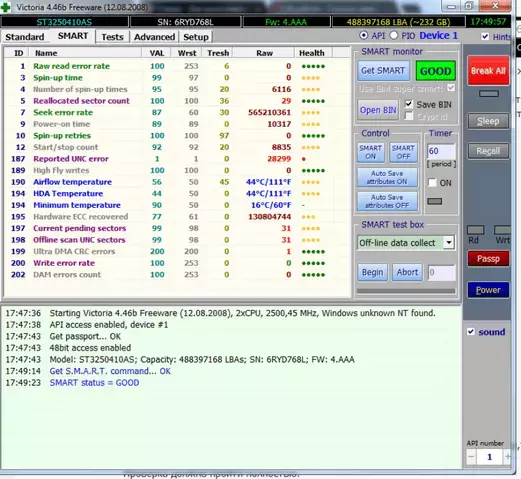Click the Recall button
Screen dimensions: 521x479
pos(488,151)
